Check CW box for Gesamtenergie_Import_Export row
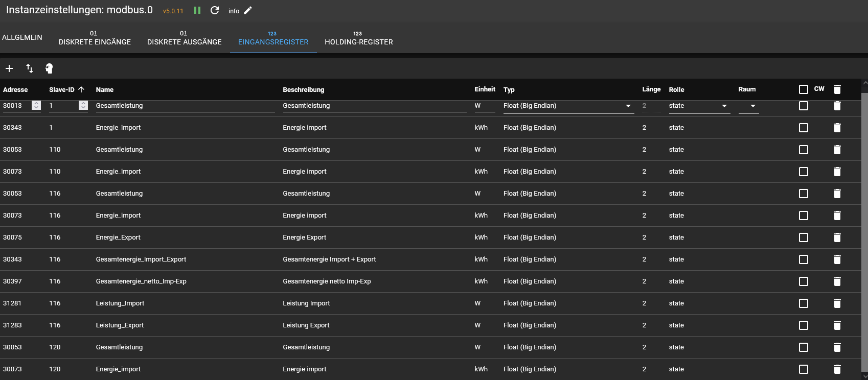 click(804, 259)
